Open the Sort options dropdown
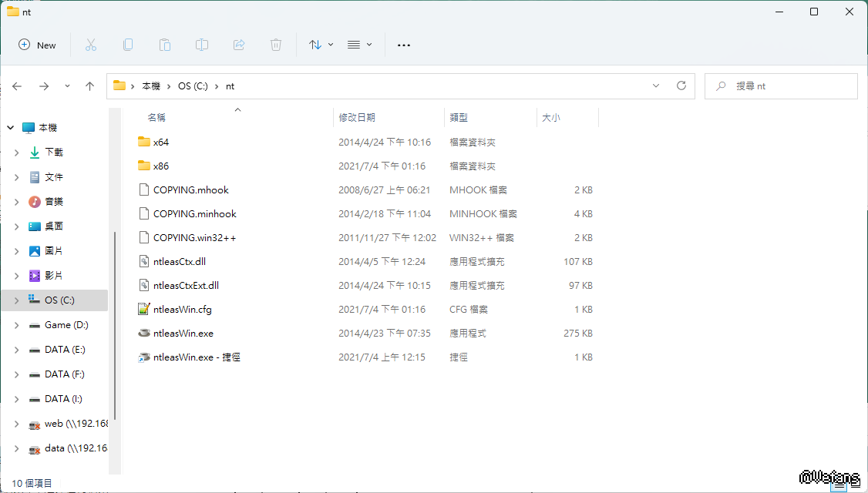The height and width of the screenshot is (493, 868). (x=321, y=45)
